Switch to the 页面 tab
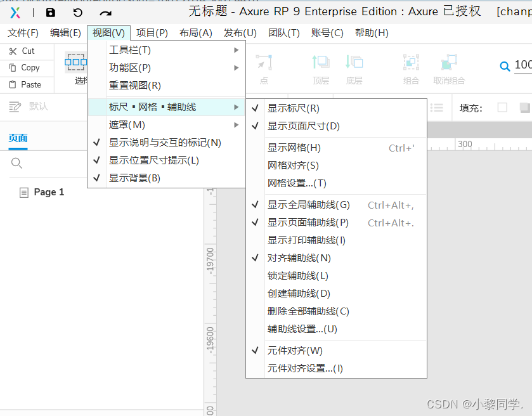The image size is (532, 416). [18, 138]
